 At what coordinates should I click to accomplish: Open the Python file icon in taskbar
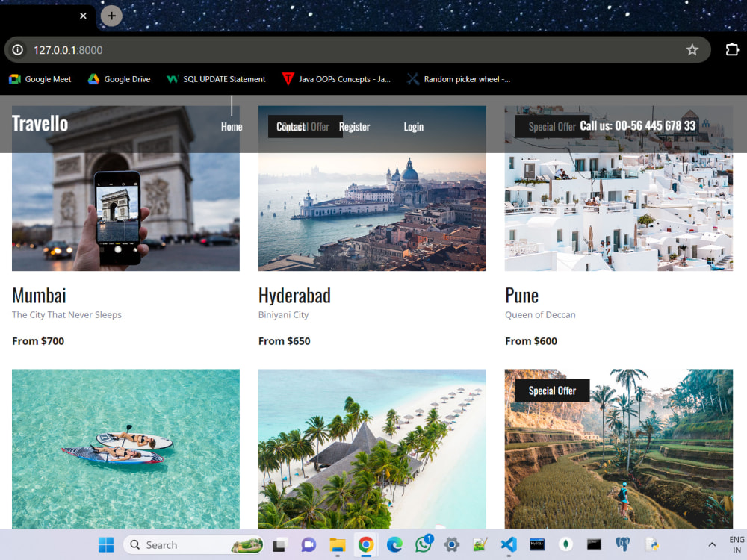(x=651, y=544)
